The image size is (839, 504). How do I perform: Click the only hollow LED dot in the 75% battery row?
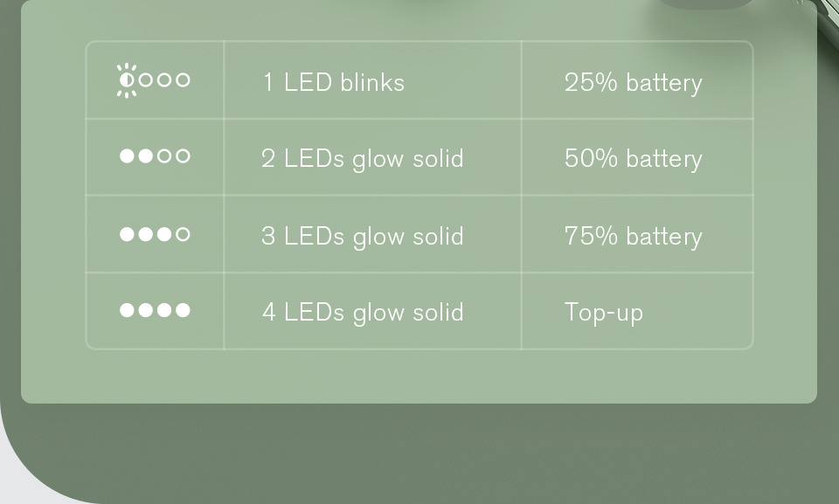[183, 234]
